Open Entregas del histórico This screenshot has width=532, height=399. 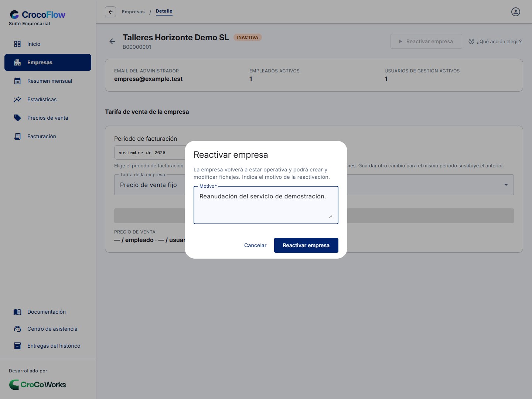(48, 346)
